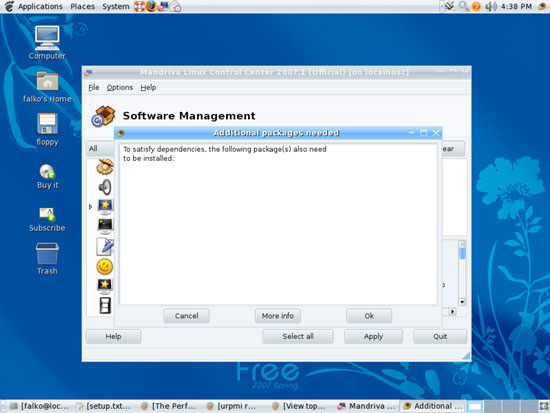Click the Apply button
The image size is (550, 413).
coord(373,336)
